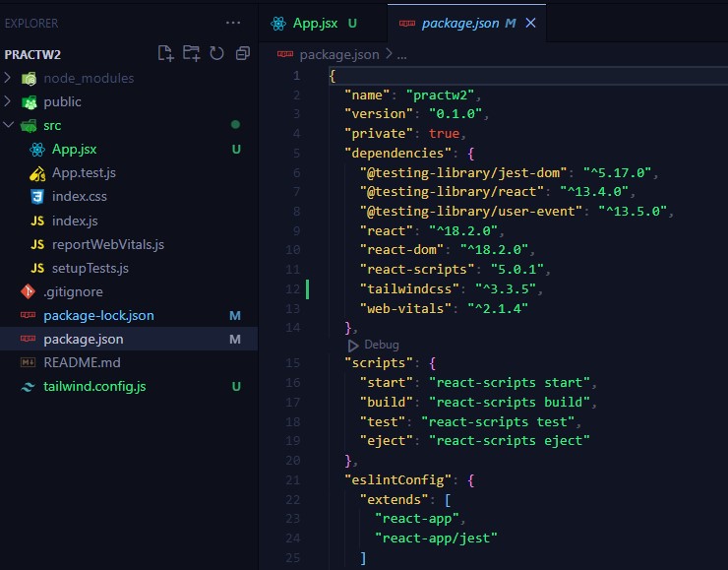Click the U badge on tailwind.config.js row
Screen dimensions: 728x570
pyautogui.click(x=236, y=387)
